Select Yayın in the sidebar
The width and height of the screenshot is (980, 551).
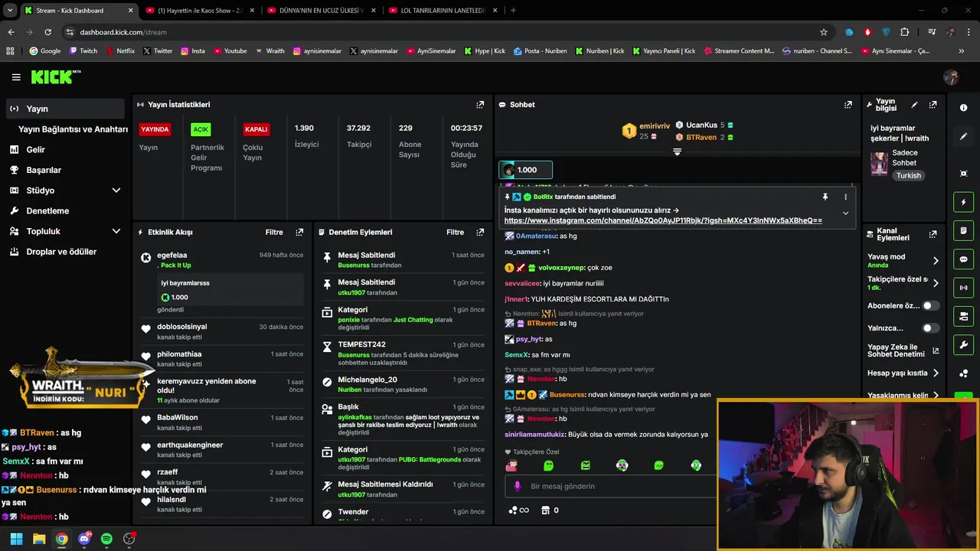[x=65, y=109]
